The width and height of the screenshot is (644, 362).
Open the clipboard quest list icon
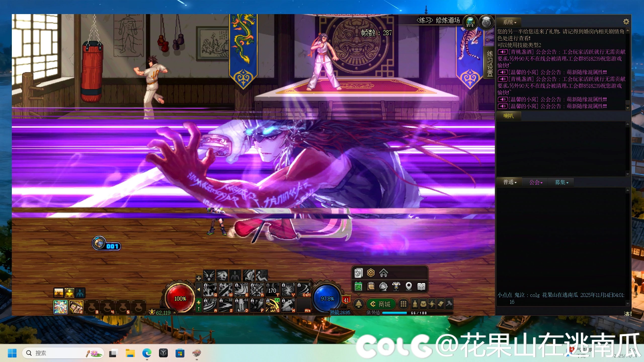coord(371,286)
